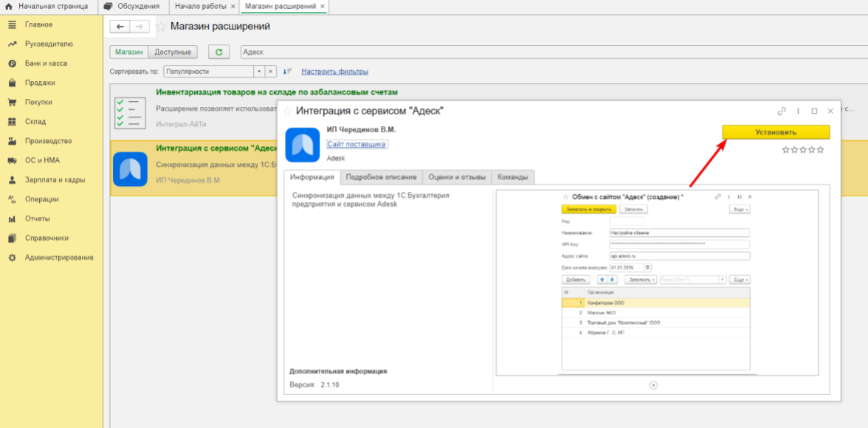The height and width of the screenshot is (428, 868).
Task: Open the Справочники section
Action: (46, 238)
